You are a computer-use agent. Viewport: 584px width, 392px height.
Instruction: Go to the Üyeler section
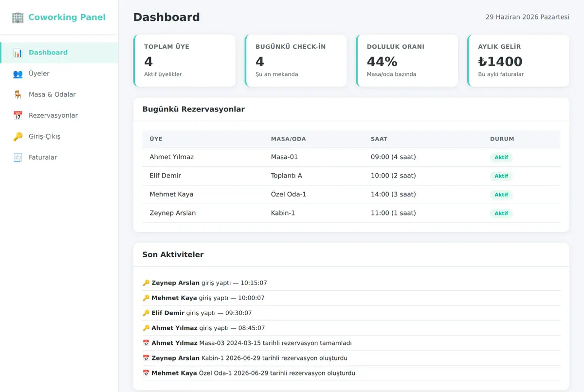pyautogui.click(x=59, y=73)
